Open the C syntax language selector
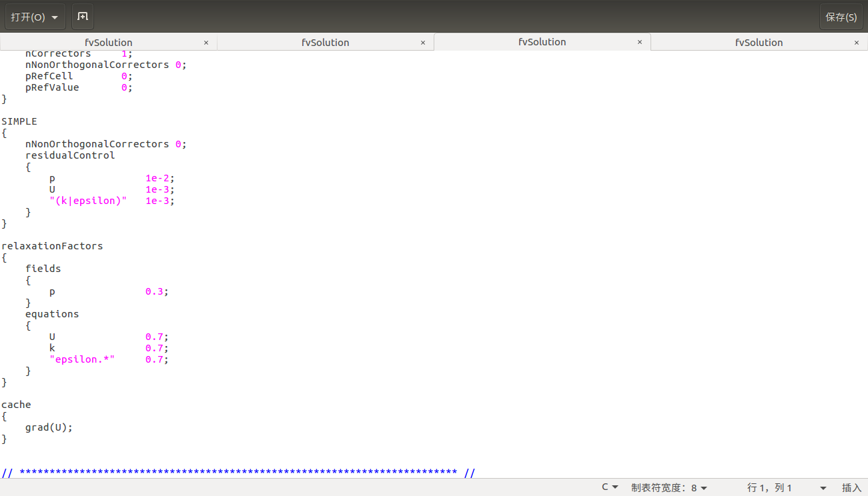The image size is (868, 496). click(610, 487)
